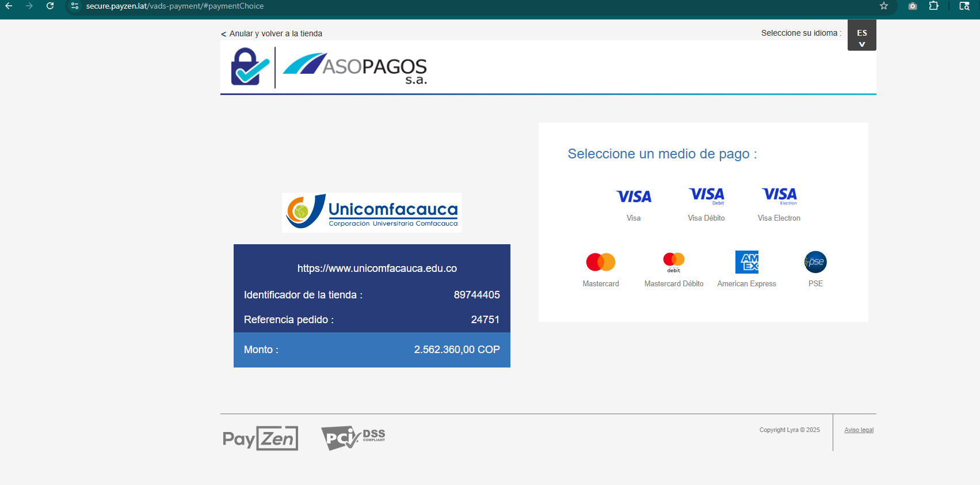The width and height of the screenshot is (980, 485).
Task: Click the rightmost browser toolbar icon
Action: click(964, 6)
